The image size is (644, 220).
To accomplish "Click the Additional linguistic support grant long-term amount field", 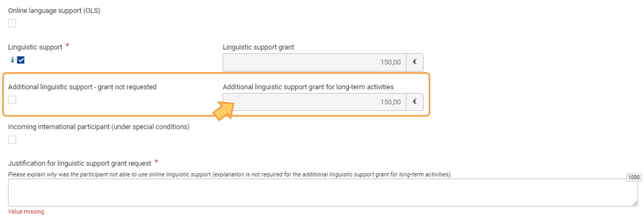I will click(314, 102).
